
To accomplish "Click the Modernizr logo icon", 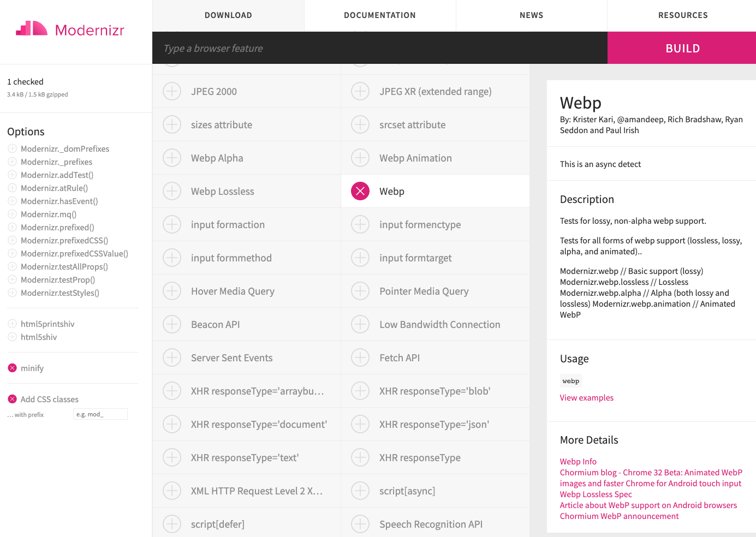I will tap(32, 28).
